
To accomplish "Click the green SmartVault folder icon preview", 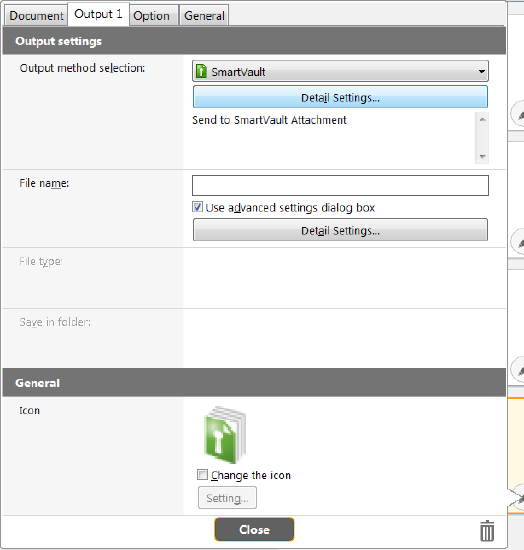I will coord(225,435).
